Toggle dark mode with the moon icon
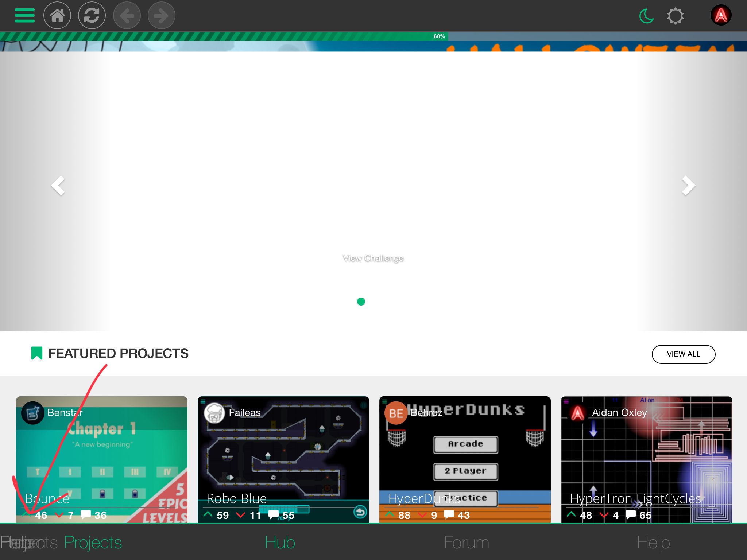The height and width of the screenshot is (560, 747). [x=646, y=16]
